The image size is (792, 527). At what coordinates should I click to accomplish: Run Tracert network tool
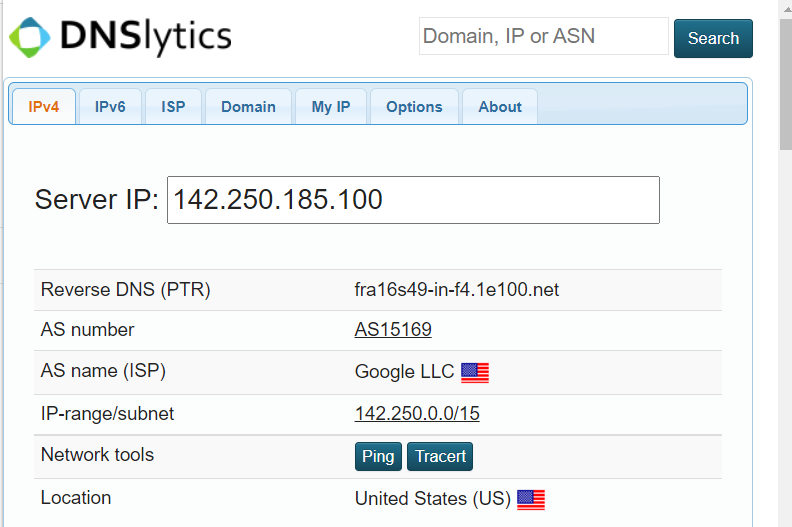[440, 456]
